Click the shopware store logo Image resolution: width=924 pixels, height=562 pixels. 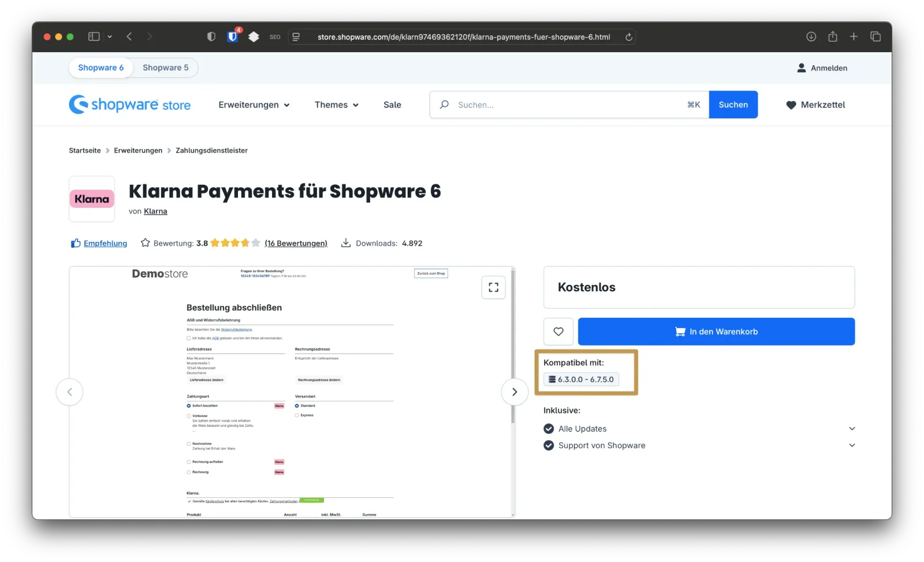coord(130,105)
